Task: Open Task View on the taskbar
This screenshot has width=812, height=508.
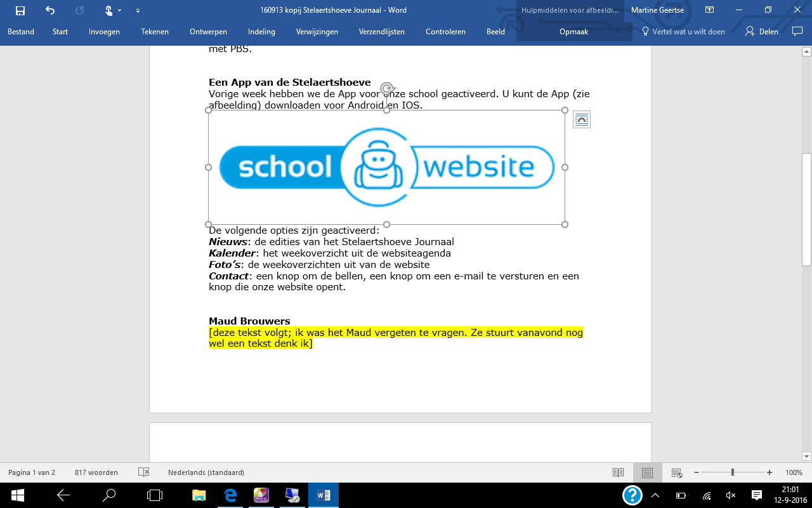Action: [155, 495]
